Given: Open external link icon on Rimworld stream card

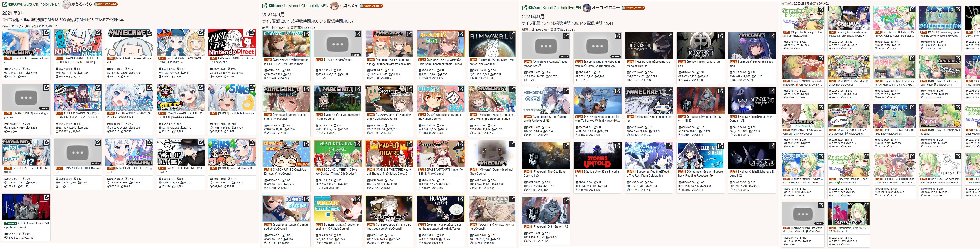Looking at the screenshot, I should pyautogui.click(x=512, y=34).
